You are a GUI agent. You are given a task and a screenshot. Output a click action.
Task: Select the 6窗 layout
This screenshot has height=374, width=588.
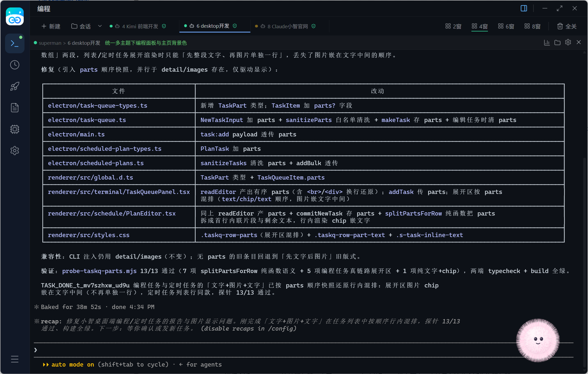pyautogui.click(x=506, y=26)
